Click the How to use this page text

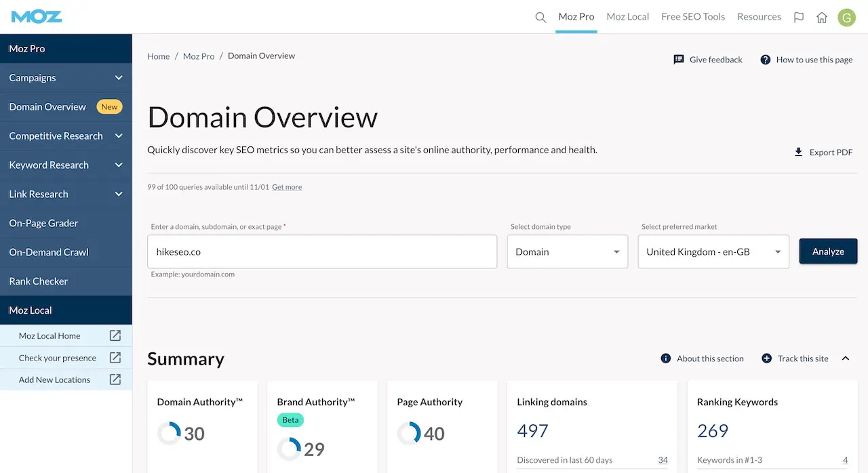[814, 60]
